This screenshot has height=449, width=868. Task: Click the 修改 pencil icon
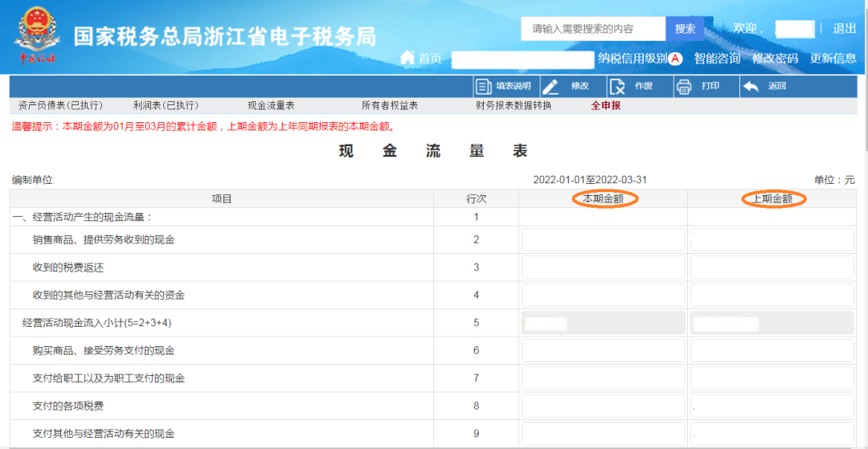550,87
